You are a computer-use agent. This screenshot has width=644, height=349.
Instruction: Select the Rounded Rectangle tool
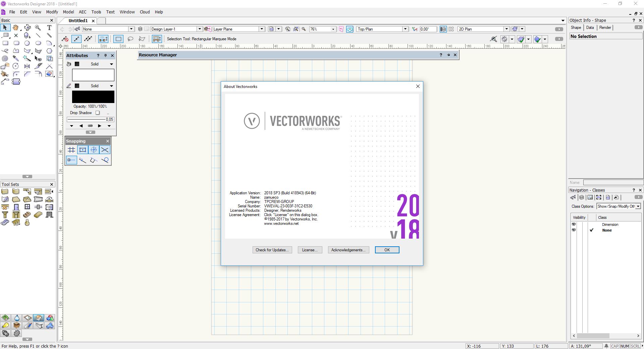click(16, 43)
